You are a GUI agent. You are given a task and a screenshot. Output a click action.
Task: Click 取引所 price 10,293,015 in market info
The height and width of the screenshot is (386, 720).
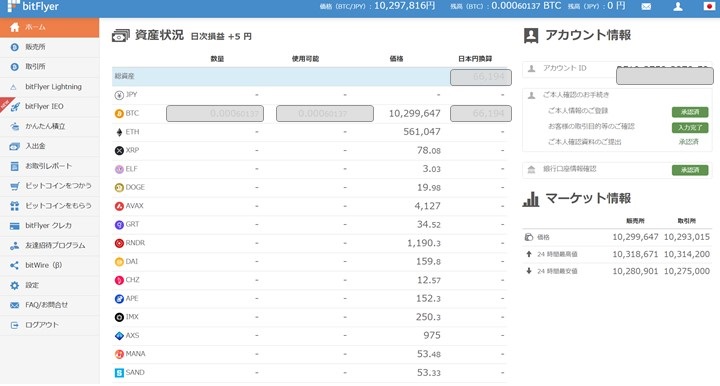point(687,237)
